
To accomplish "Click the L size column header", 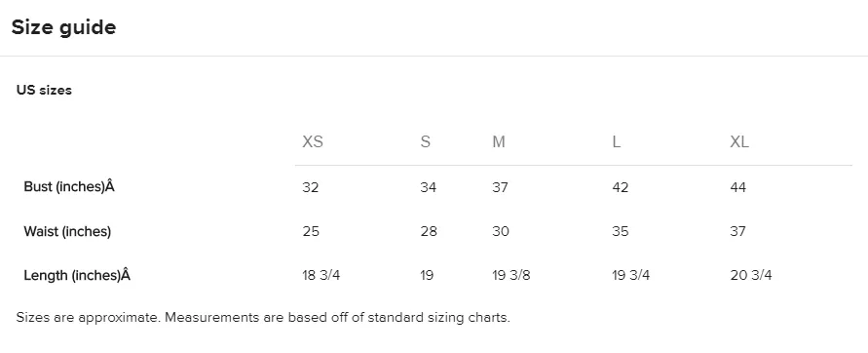I will coord(616,141).
